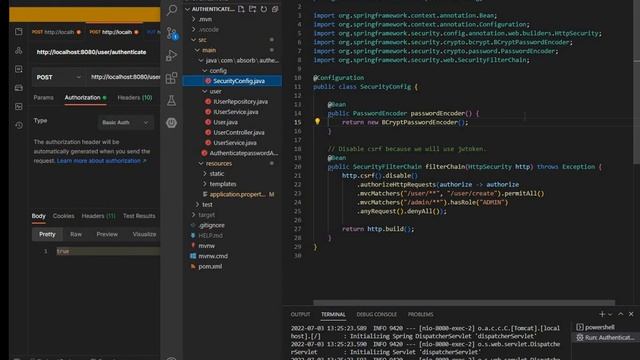
Task: Select the Pretty response view
Action: [x=47, y=234]
